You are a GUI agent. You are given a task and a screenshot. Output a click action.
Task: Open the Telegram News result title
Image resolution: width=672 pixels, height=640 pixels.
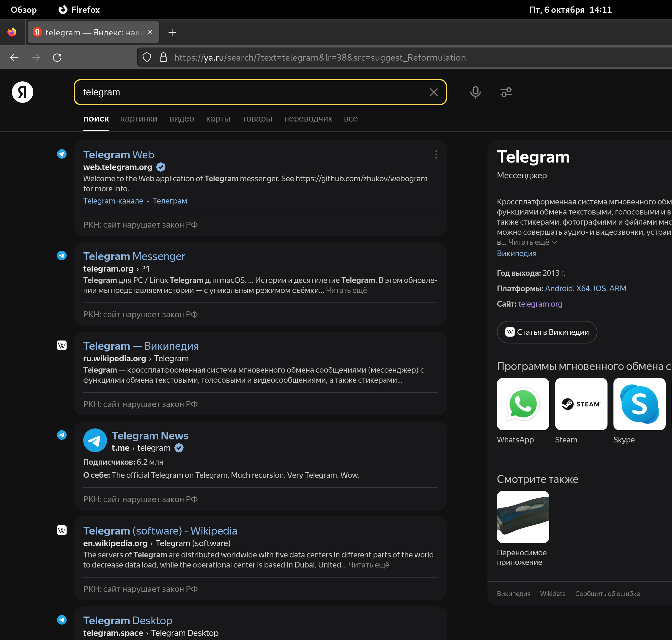150,436
